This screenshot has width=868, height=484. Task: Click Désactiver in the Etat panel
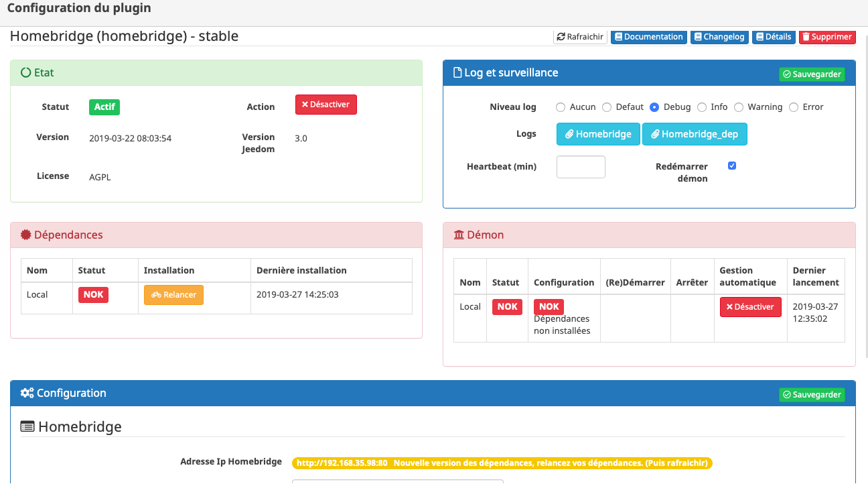[326, 105]
